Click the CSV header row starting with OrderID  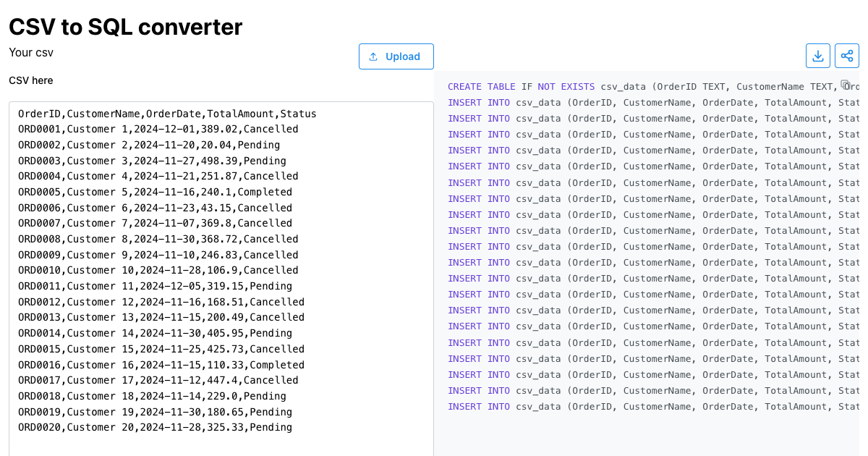point(167,114)
